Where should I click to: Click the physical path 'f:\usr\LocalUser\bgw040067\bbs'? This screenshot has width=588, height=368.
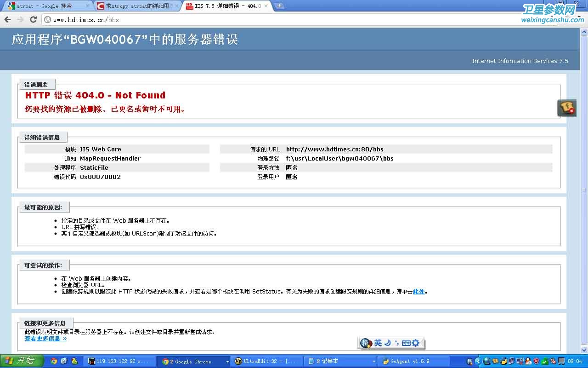pos(339,158)
